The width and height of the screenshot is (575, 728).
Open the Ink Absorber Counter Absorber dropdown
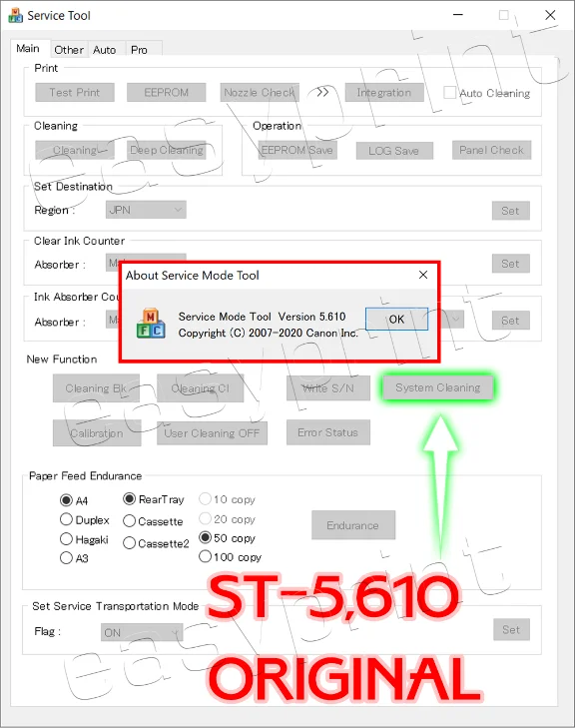(x=113, y=320)
